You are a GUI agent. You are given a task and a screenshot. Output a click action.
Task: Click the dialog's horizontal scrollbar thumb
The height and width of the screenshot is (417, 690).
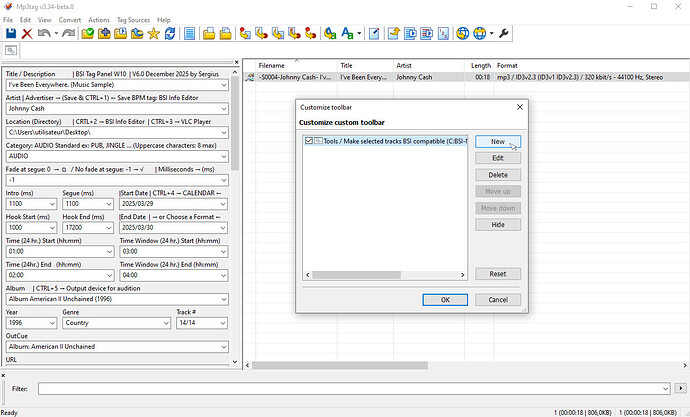pos(356,275)
